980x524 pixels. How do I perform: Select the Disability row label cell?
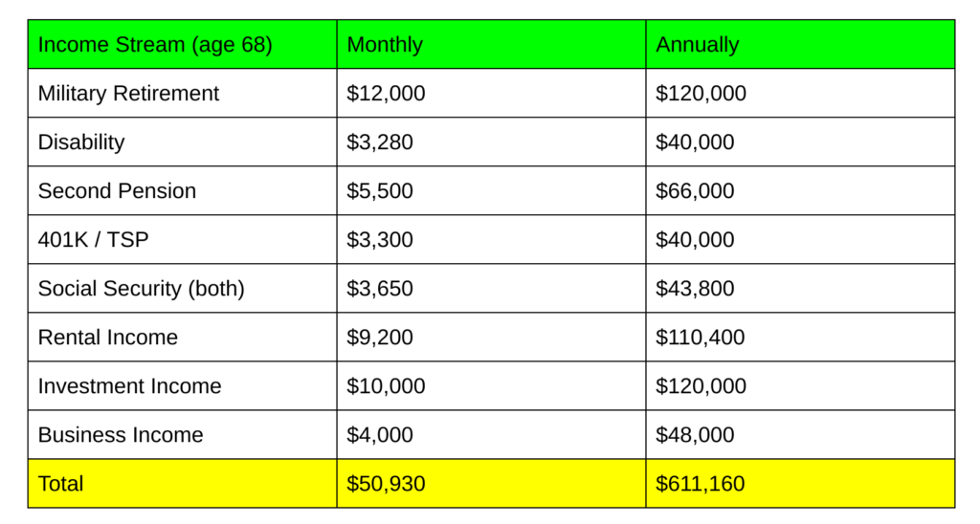tap(81, 142)
